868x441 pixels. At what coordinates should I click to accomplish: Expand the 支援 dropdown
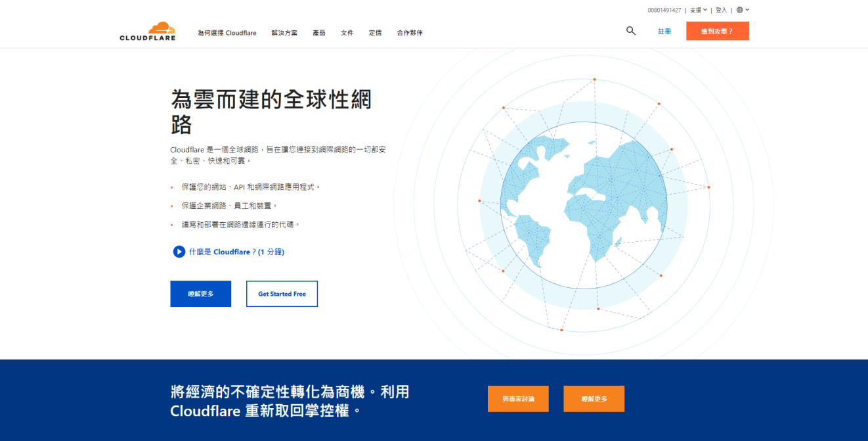(699, 10)
